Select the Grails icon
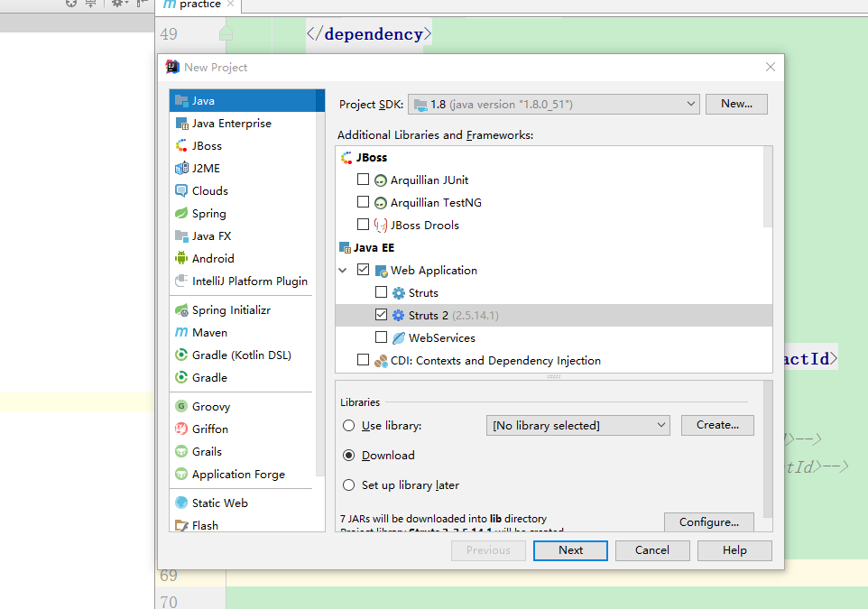The width and height of the screenshot is (868, 609). [x=181, y=452]
